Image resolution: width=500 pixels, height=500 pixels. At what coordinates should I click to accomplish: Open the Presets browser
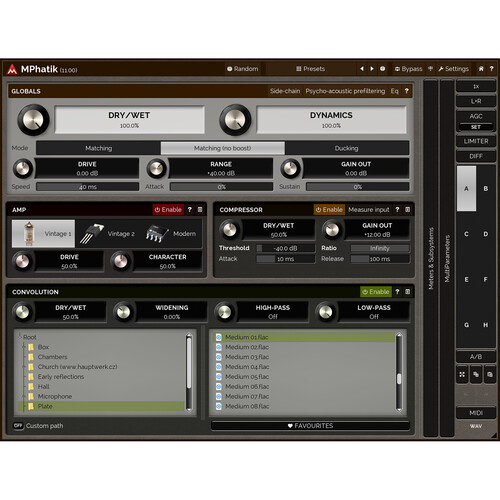pos(310,69)
